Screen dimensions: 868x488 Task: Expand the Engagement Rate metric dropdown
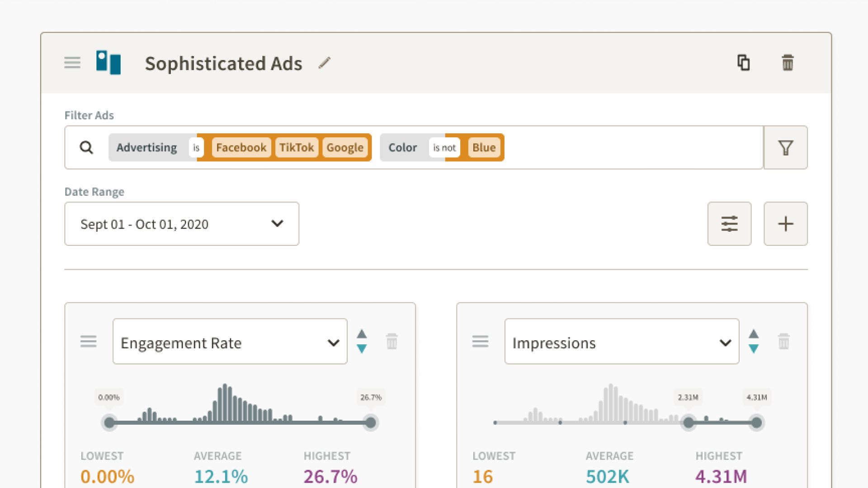pos(230,342)
